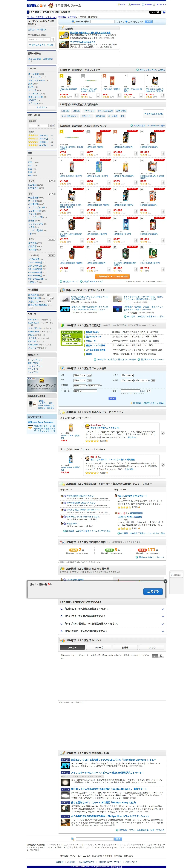Image resolution: width=193 pixels, height=868 pixels.
Task: Open the タイプ dropdown in spec search
Action: pyautogui.click(x=127, y=375)
